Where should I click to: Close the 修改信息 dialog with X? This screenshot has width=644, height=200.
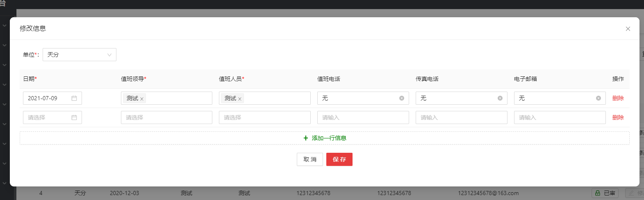[x=628, y=29]
